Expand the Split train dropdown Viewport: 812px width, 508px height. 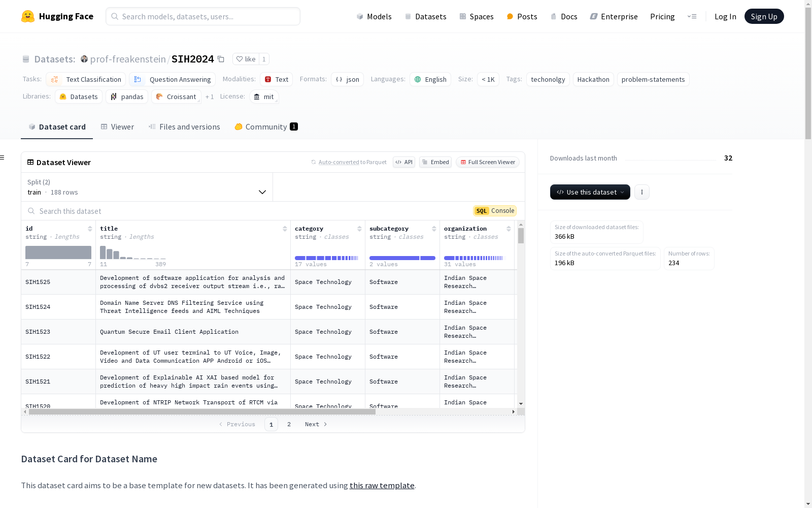pyautogui.click(x=147, y=187)
